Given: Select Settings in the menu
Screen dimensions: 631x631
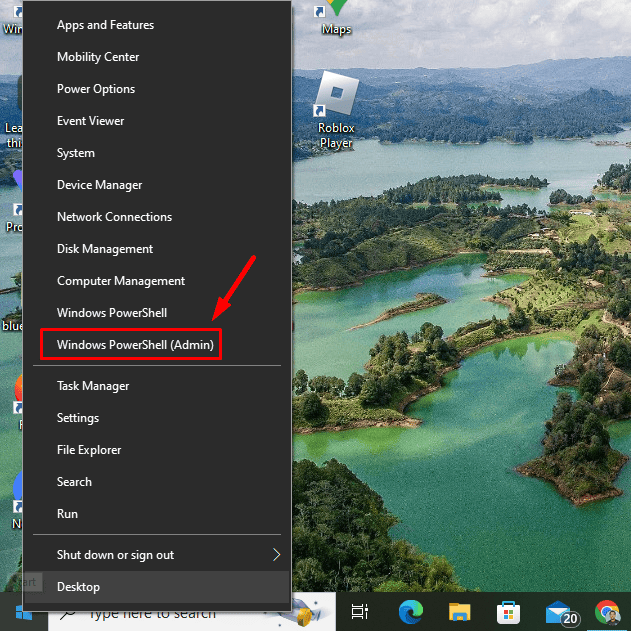Looking at the screenshot, I should coord(157,418).
